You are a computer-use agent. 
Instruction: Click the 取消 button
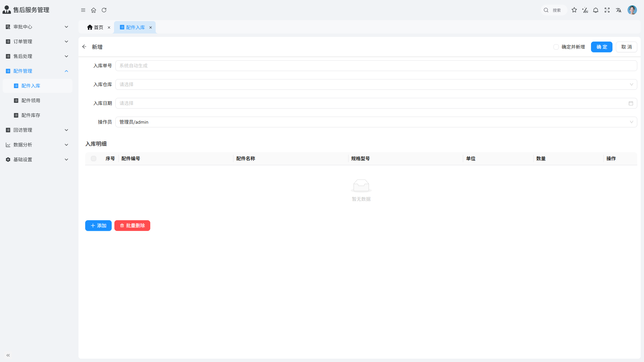(626, 47)
